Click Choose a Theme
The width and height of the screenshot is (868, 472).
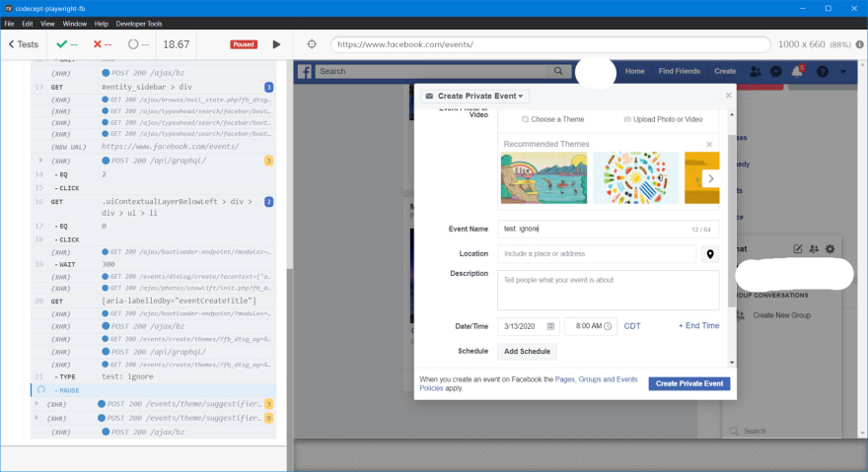coord(552,119)
